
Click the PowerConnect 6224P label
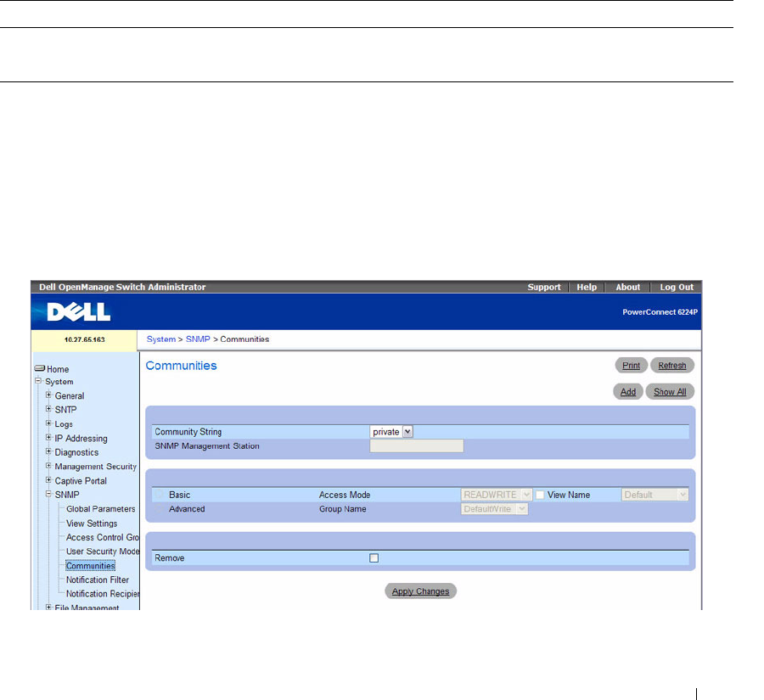(x=660, y=311)
